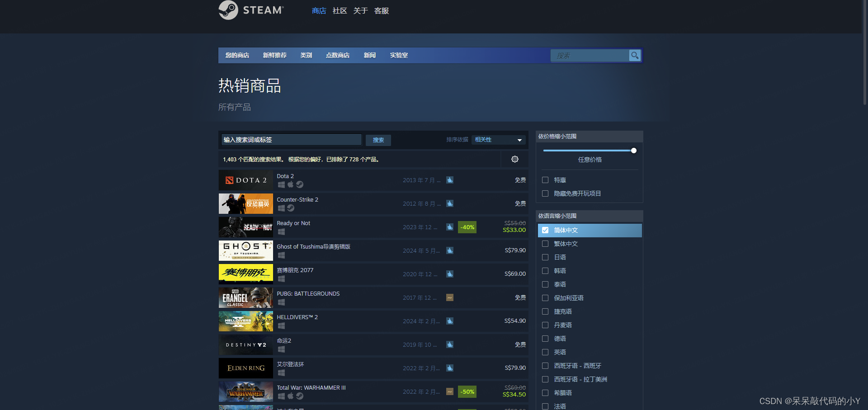Open the 社区 menu in the header
Screen dimensions: 868x410
pos(340,11)
